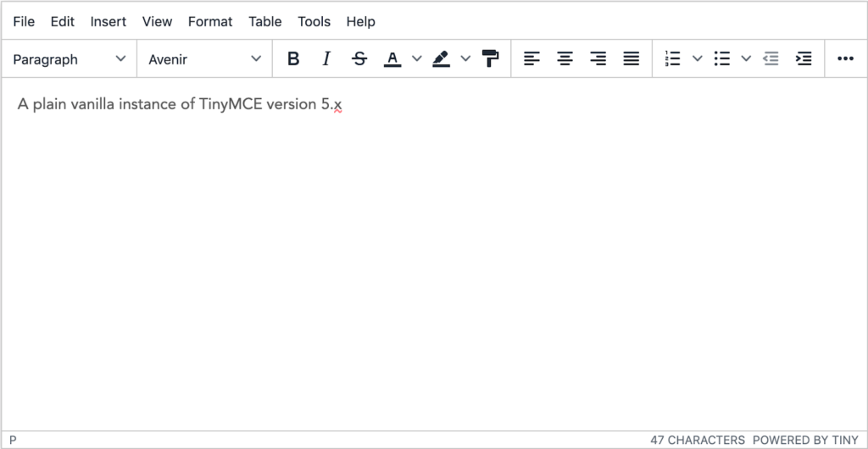Open the Avenir font dropdown
868x449 pixels.
point(204,58)
